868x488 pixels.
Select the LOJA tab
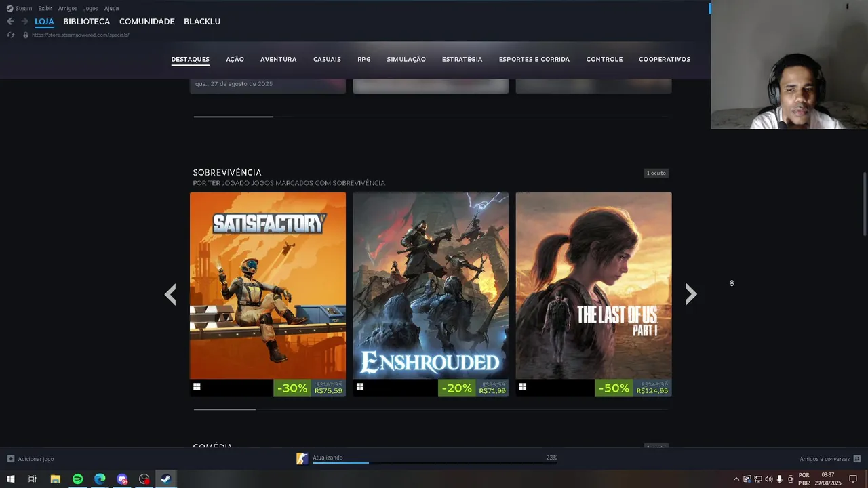pyautogui.click(x=44, y=22)
